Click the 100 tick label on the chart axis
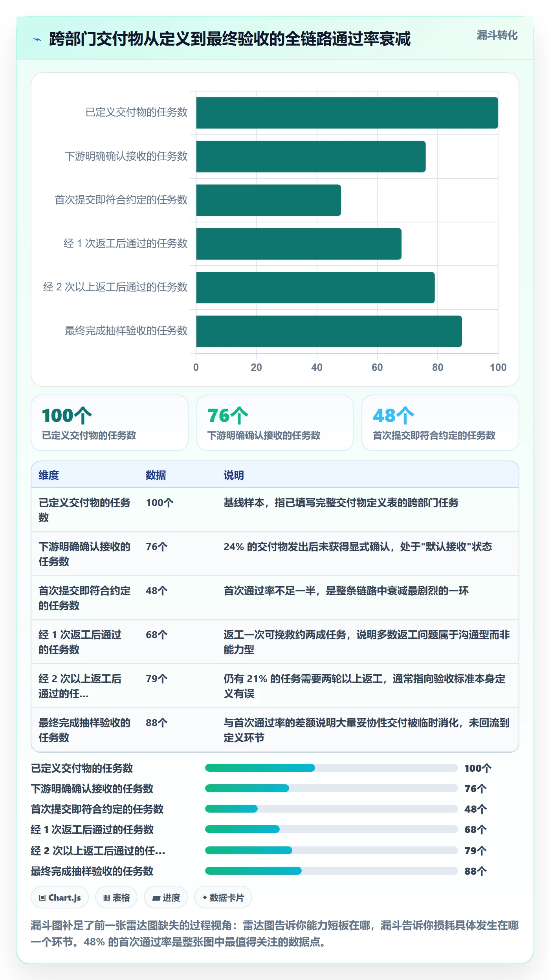 click(x=498, y=367)
